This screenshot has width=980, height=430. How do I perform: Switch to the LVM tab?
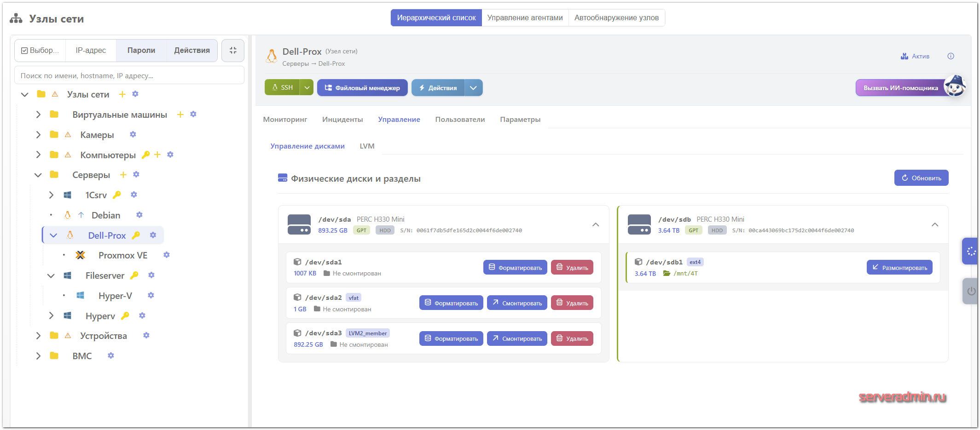(x=367, y=146)
